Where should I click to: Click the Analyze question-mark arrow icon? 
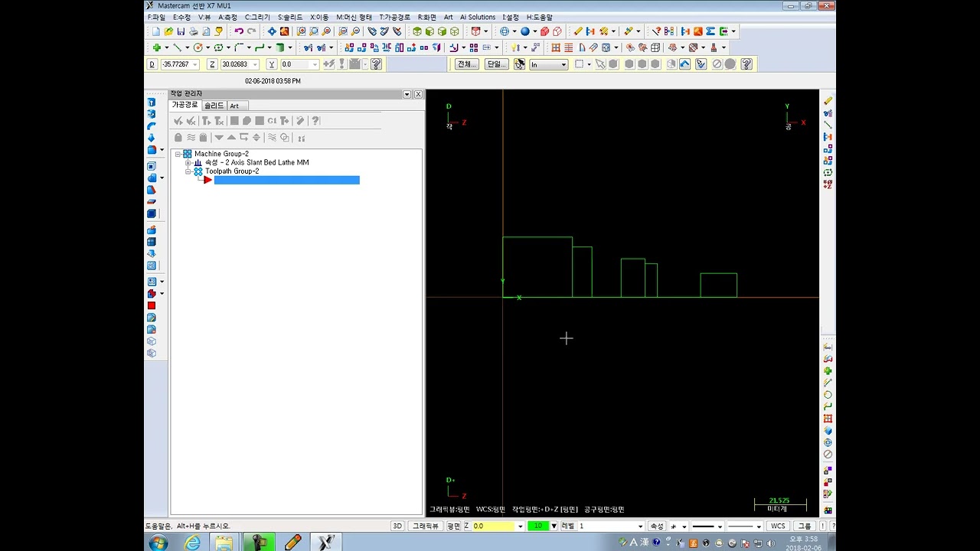click(656, 31)
